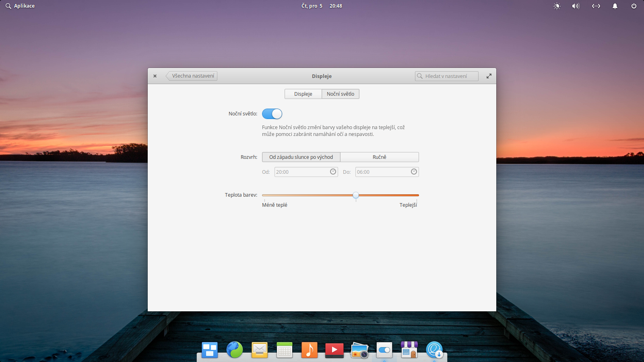
Task: Open the Videos player from the dock
Action: 334,350
